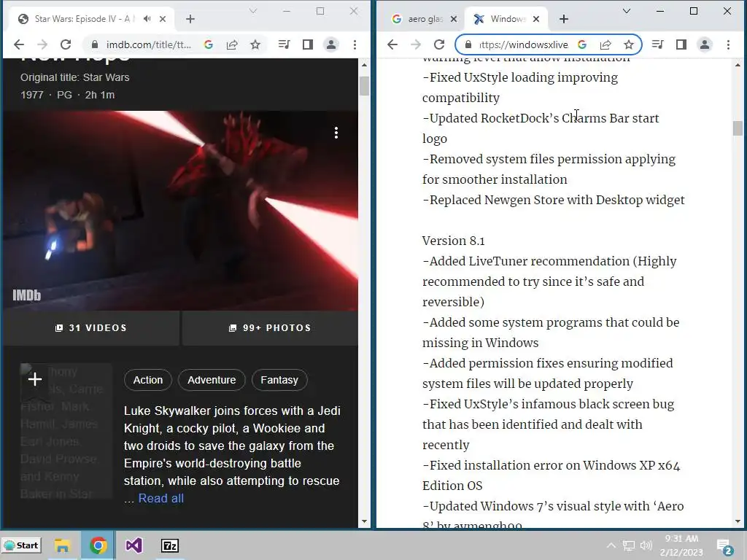The width and height of the screenshot is (747, 560).
Task: Open tab search in IMDb window
Action: coord(253,11)
